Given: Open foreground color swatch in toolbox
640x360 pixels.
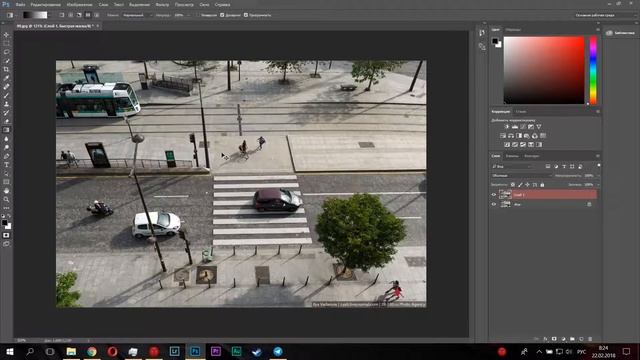Looking at the screenshot, I should pyautogui.click(x=4, y=222).
